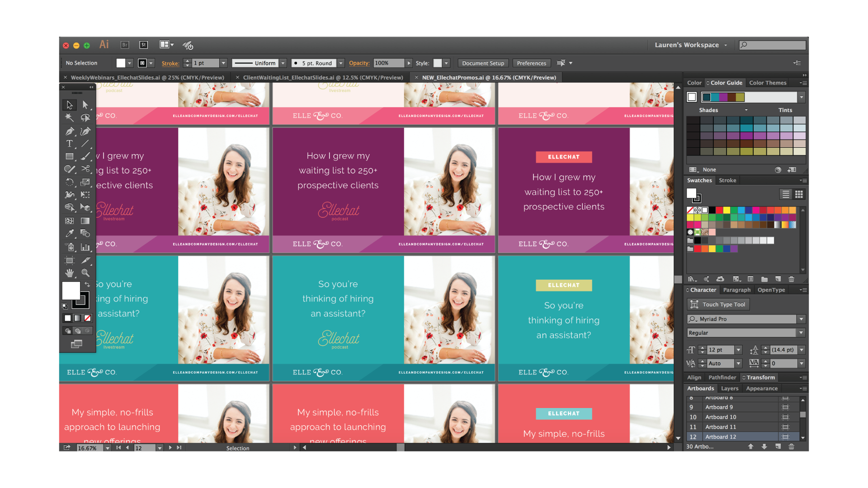This screenshot has height=488, width=868.
Task: Select the Artboard tool
Action: pyautogui.click(x=69, y=260)
